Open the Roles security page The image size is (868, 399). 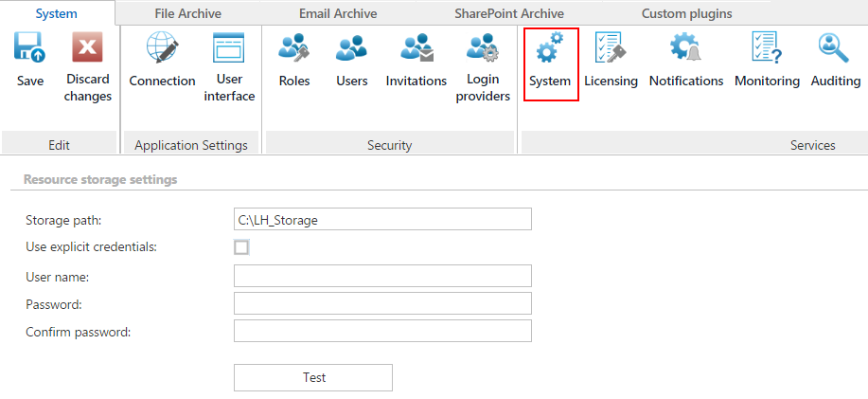tap(294, 48)
